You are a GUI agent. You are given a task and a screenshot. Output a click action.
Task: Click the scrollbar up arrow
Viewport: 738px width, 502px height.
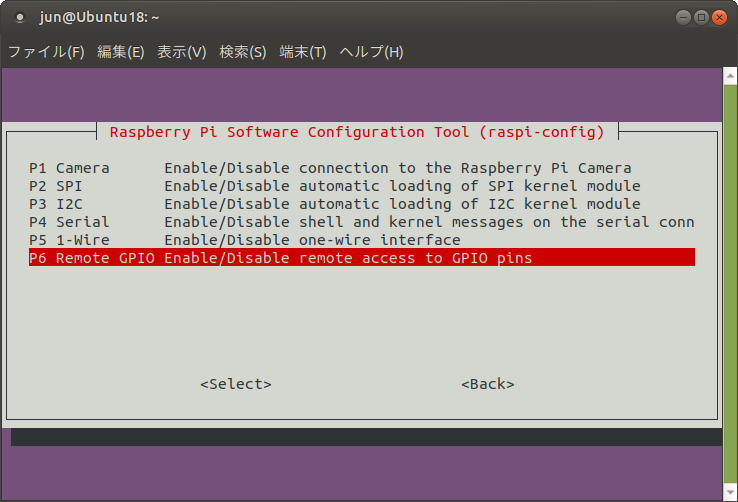[730, 76]
